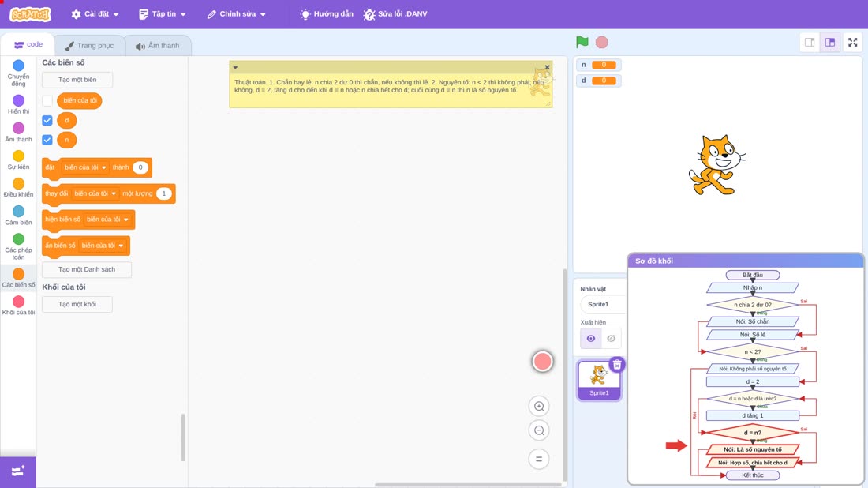The image size is (868, 488).
Task: Open the 'Tập tin' menu
Action: (163, 14)
